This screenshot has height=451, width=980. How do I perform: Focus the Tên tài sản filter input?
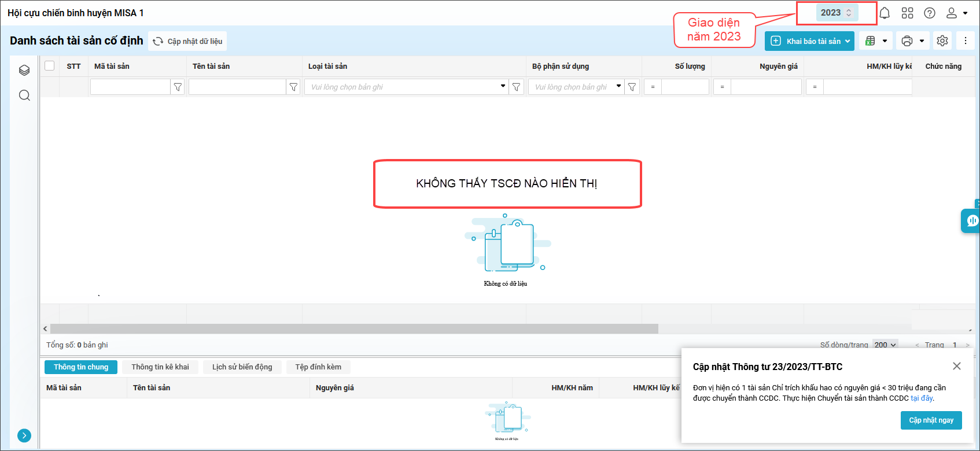pyautogui.click(x=238, y=87)
